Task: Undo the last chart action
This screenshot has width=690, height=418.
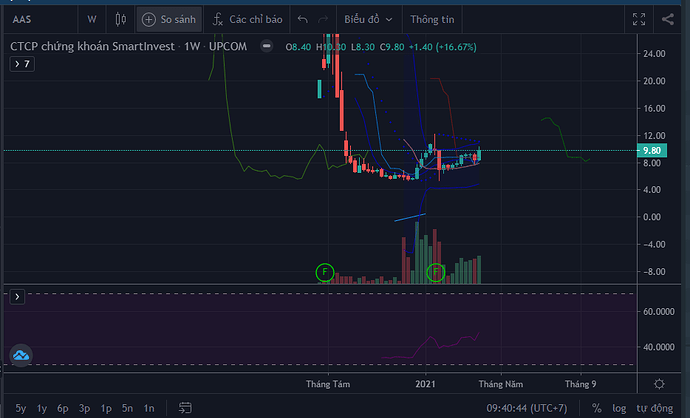Action: tap(302, 19)
